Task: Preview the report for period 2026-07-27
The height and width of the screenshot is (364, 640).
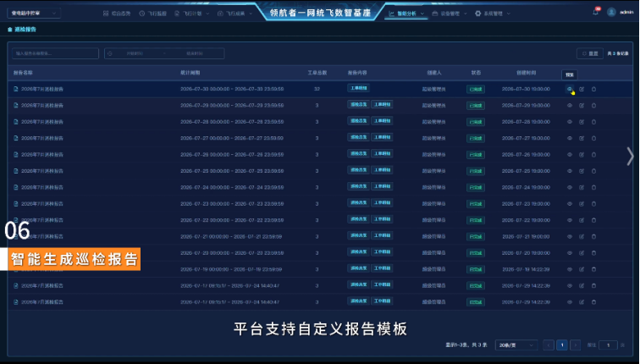Action: [570, 138]
